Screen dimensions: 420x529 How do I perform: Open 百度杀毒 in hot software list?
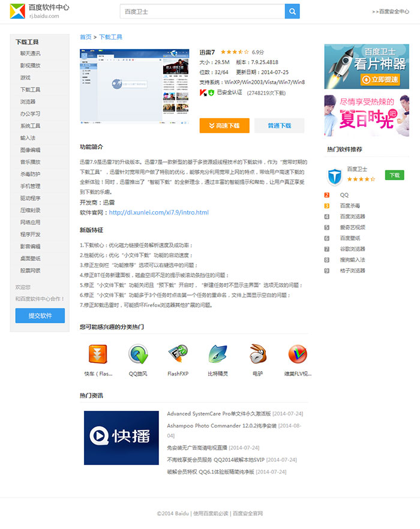350,206
